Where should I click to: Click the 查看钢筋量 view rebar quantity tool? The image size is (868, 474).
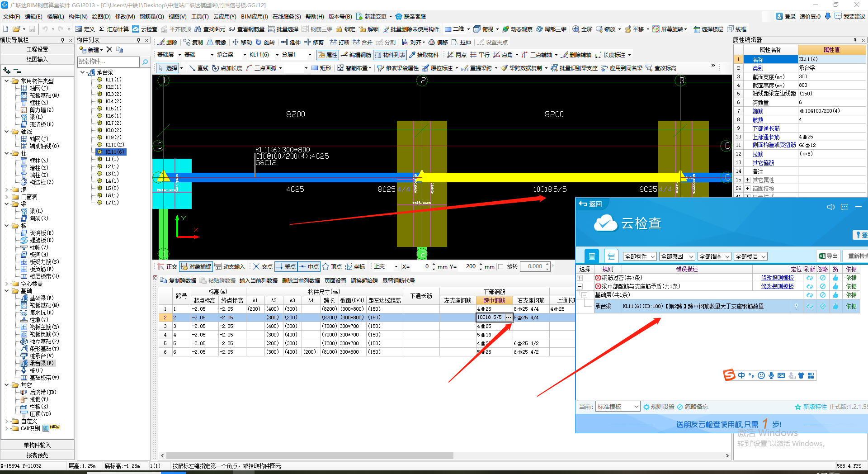click(246, 29)
